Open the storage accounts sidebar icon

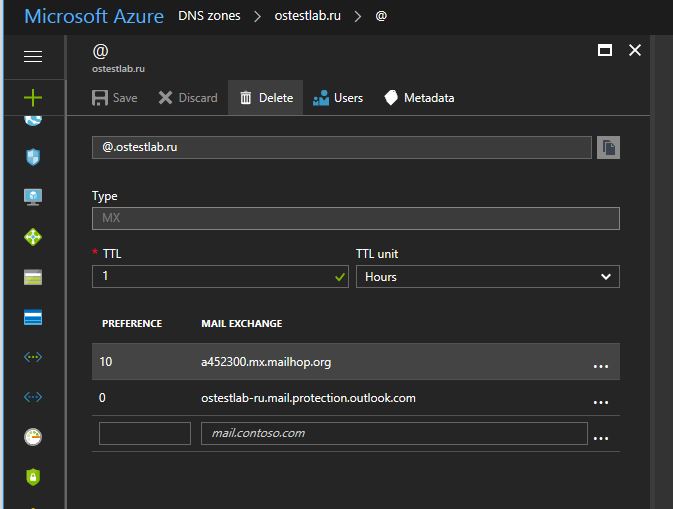pyautogui.click(x=33, y=277)
